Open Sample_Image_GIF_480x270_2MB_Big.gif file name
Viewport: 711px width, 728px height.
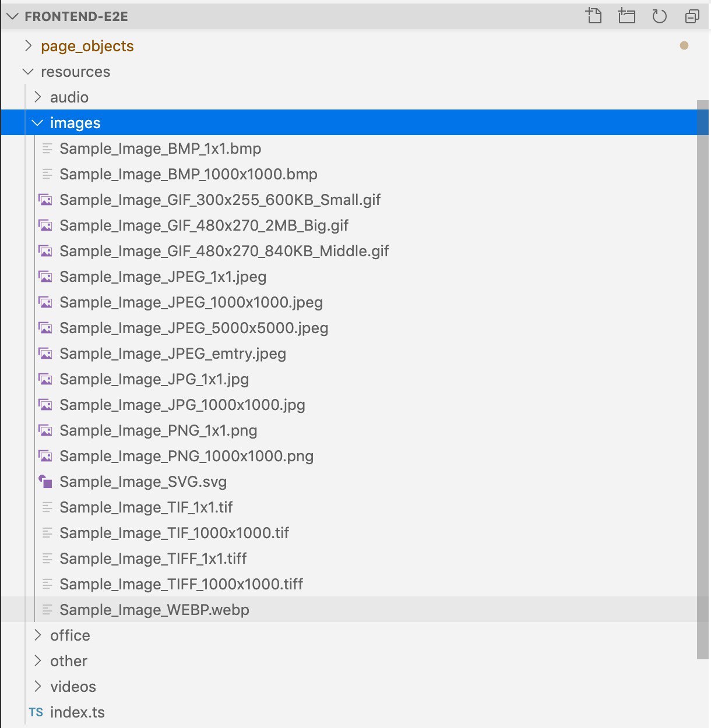(204, 226)
